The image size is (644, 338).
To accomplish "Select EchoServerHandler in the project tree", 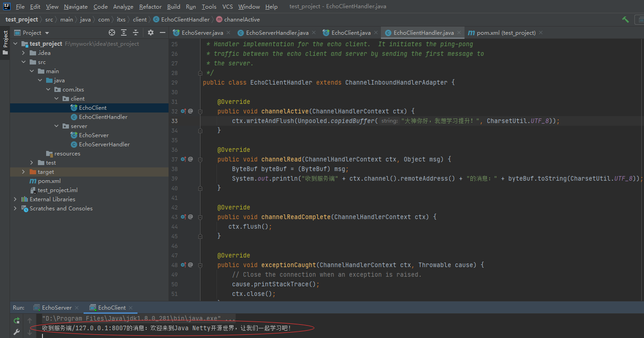I will tap(89, 145).
